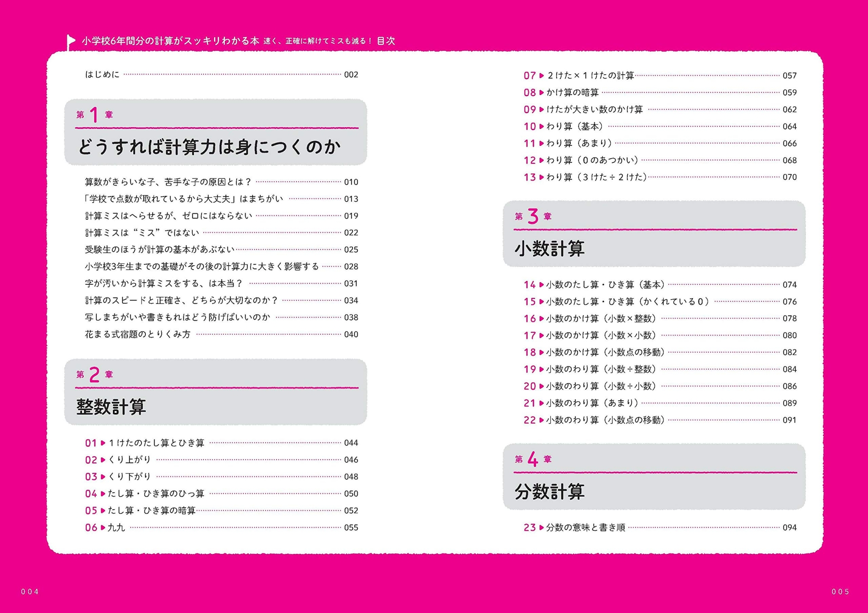Select 04 たし算・ひき算のひっ算 entry
Screen dimensions: 868x613
pos(221,494)
